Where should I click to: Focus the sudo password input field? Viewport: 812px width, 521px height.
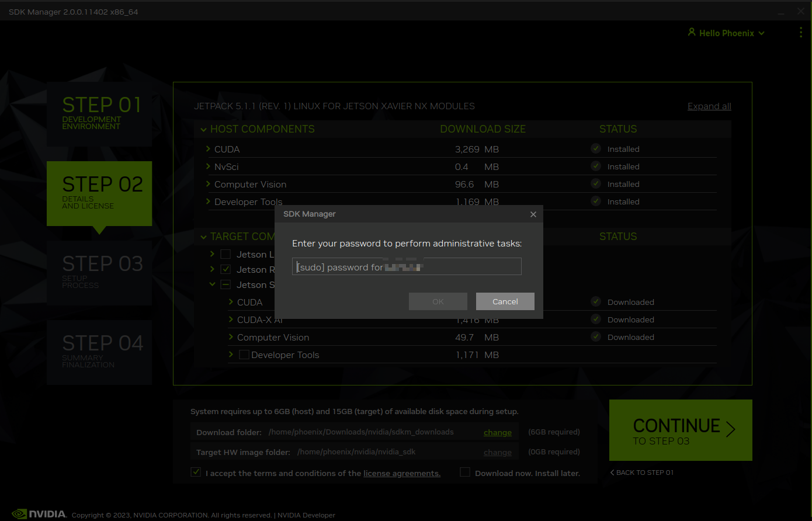(x=407, y=266)
